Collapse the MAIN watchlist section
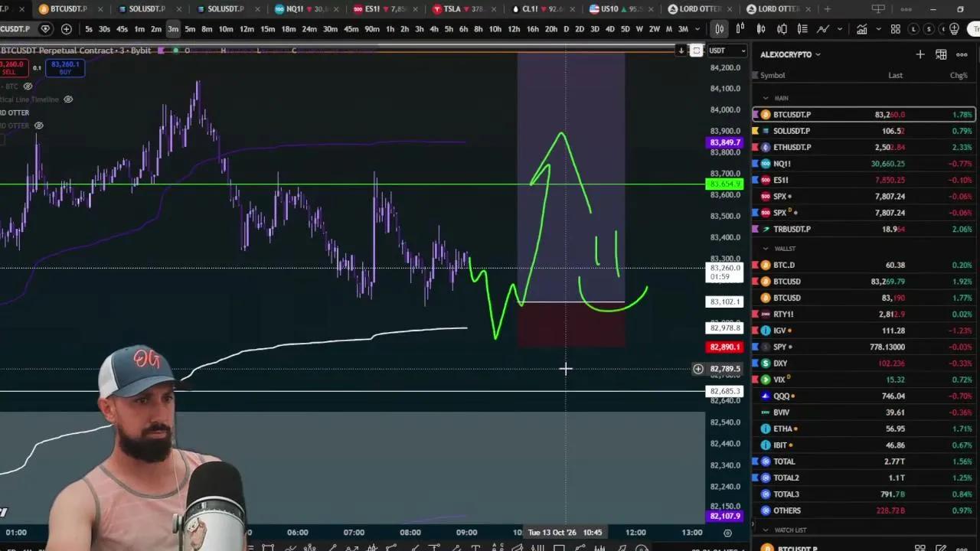Viewport: 980px width, 551px height. (x=766, y=98)
